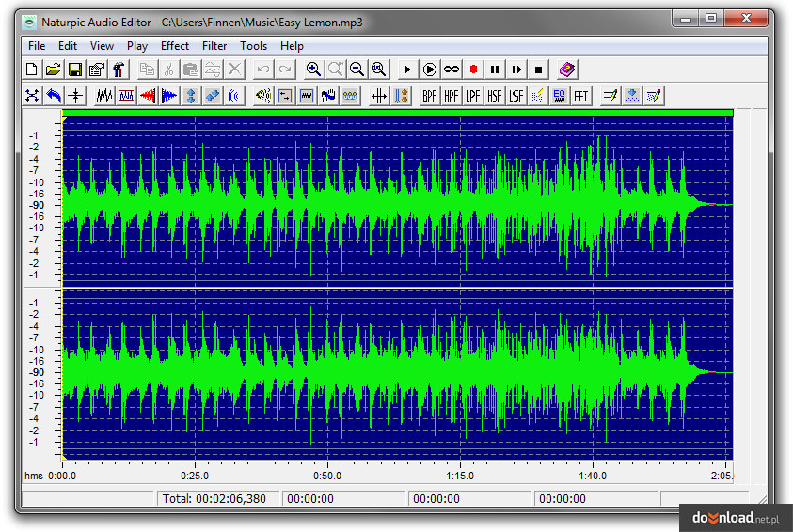Click the blue back-arrow Revert icon
Viewport: 793px width, 532px height.
click(x=54, y=96)
